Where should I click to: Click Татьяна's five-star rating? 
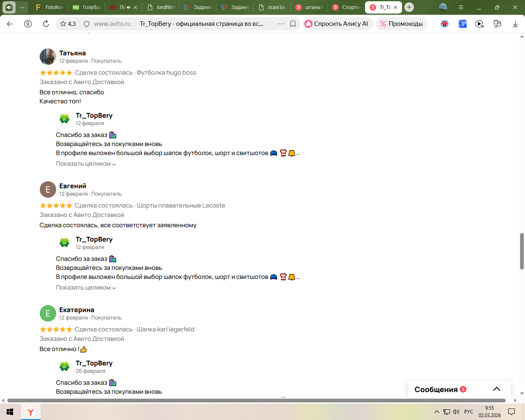coord(56,73)
